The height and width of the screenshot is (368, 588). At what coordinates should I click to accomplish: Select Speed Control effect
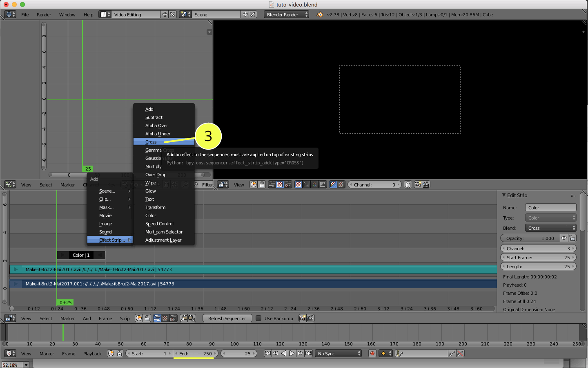(164, 224)
